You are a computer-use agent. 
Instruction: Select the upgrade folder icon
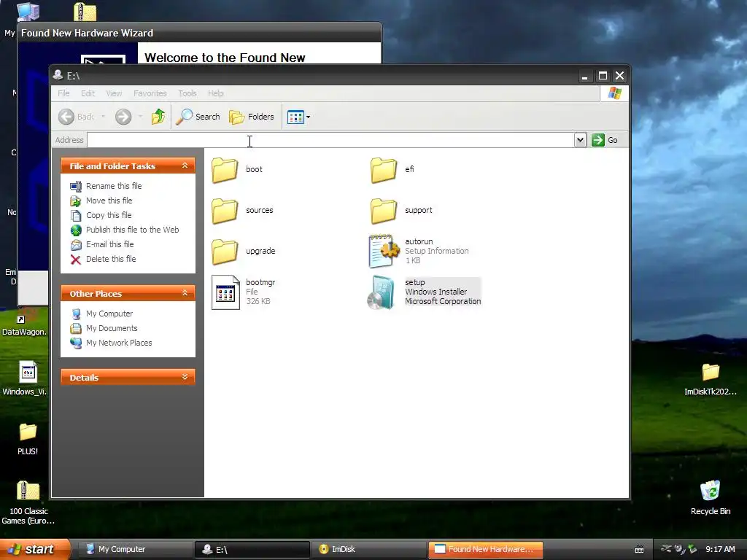225,252
